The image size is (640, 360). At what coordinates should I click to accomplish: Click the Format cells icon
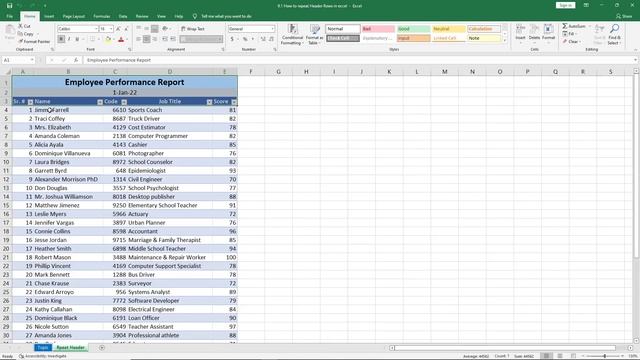tap(548, 32)
